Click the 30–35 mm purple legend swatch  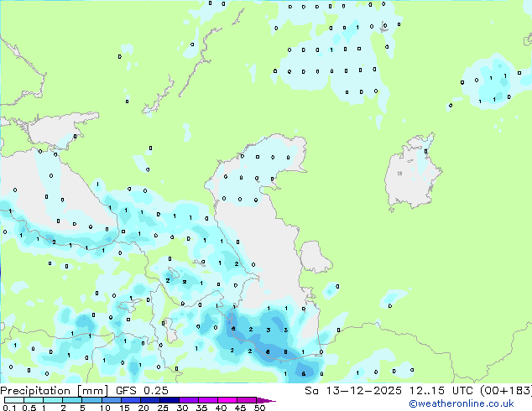189,400
